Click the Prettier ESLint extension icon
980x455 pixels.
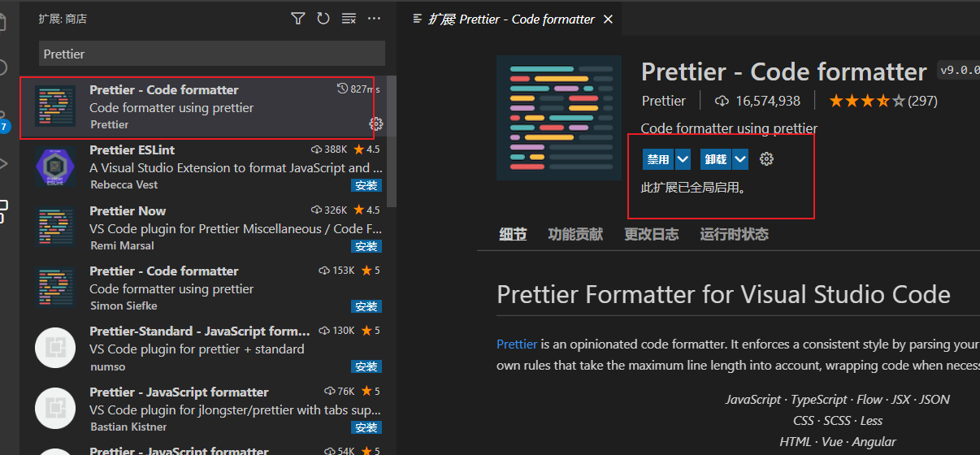(55, 168)
